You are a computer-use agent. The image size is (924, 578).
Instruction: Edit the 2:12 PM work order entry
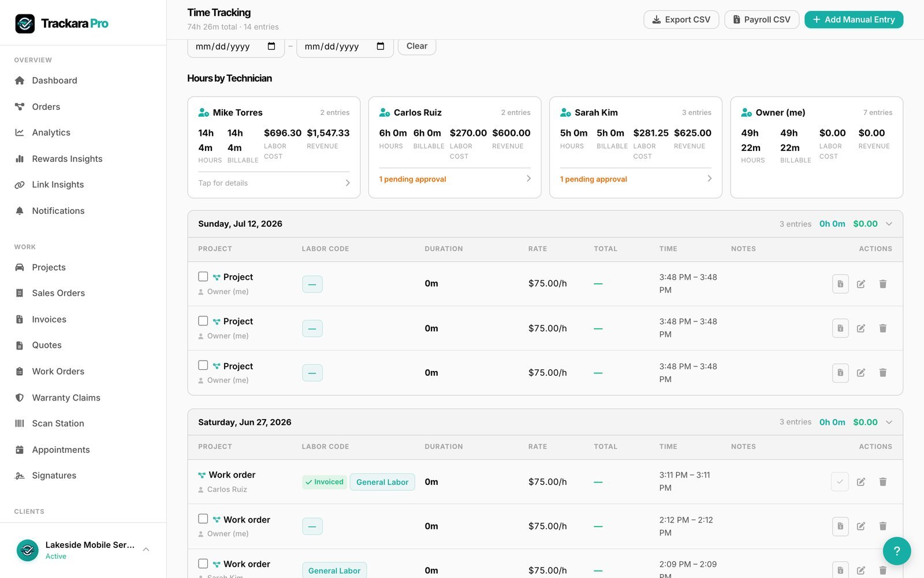tap(861, 526)
